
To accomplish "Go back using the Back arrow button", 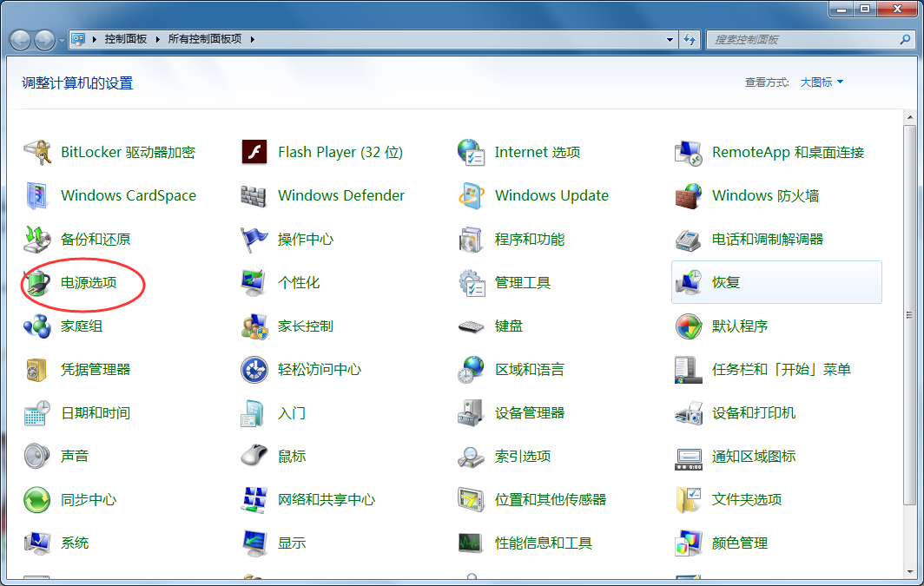I will coord(21,39).
